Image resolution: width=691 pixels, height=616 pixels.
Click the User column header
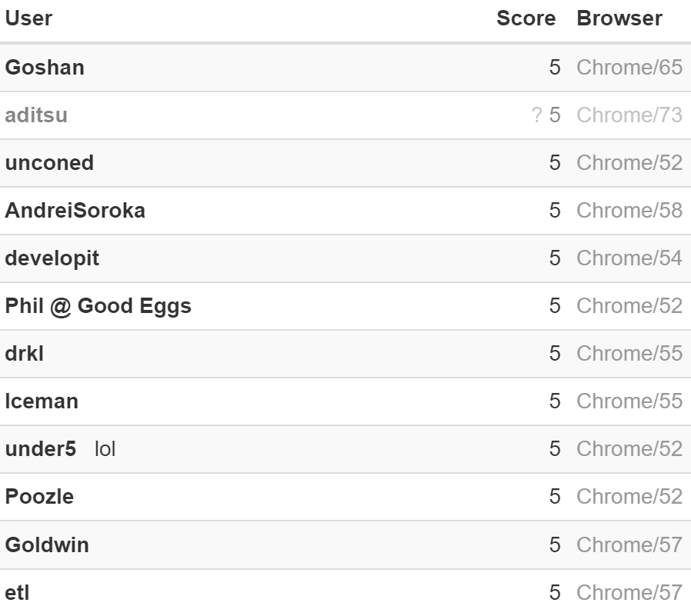click(28, 18)
